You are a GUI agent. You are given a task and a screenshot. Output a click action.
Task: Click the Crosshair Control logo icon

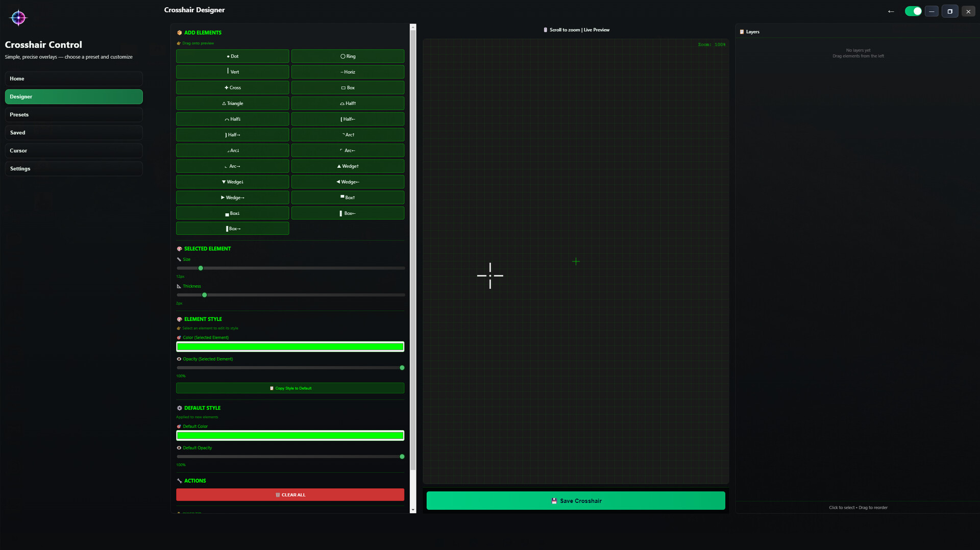pyautogui.click(x=18, y=18)
